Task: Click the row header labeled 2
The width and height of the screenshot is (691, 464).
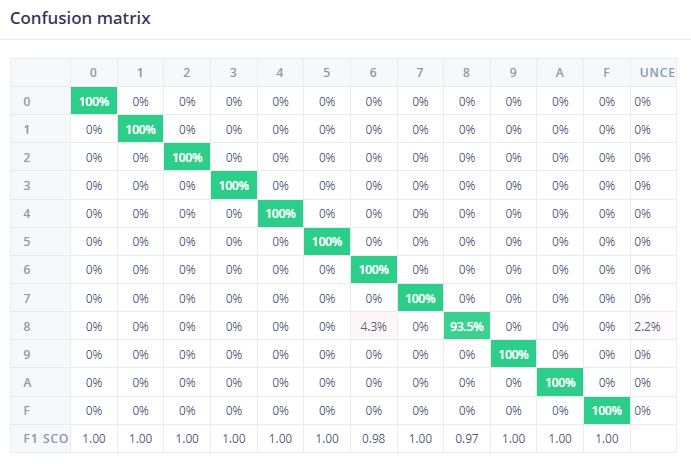Action: coord(27,157)
